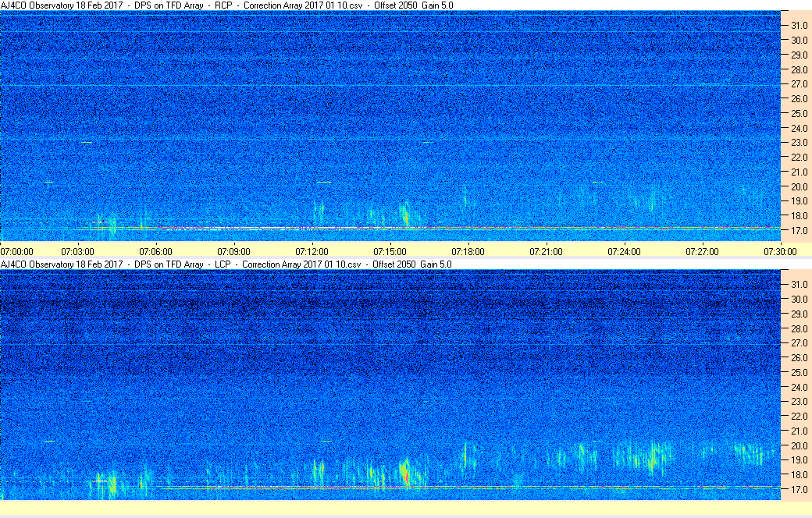812x518 pixels.
Task: Select 20.0 frequency label in LCP panel
Action: 799,445
